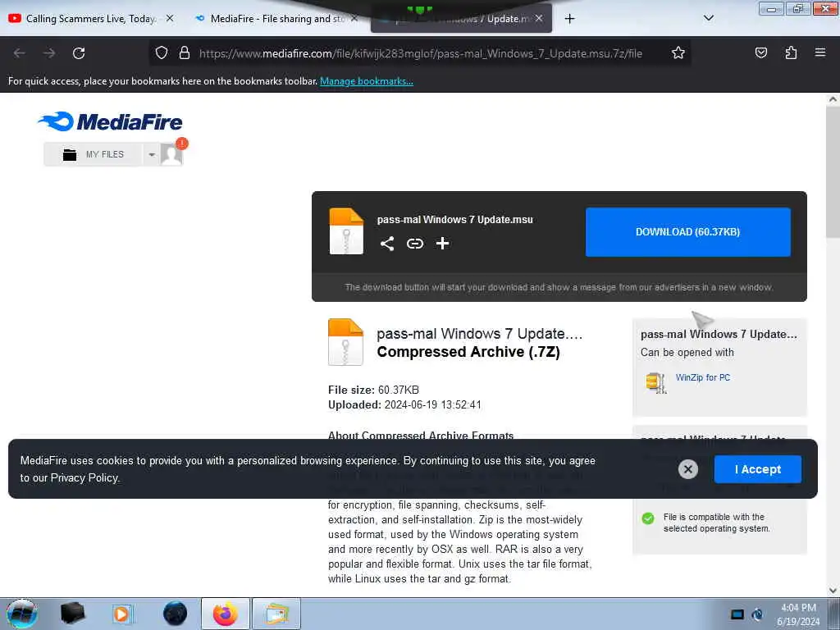This screenshot has width=840, height=630.
Task: Click the orange archive icon in download box
Action: point(346,231)
